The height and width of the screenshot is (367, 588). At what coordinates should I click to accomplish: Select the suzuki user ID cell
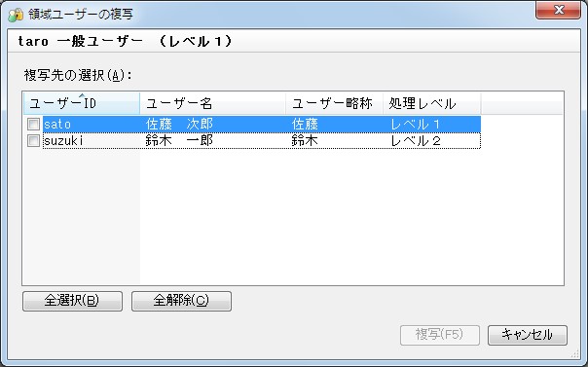coord(63,141)
